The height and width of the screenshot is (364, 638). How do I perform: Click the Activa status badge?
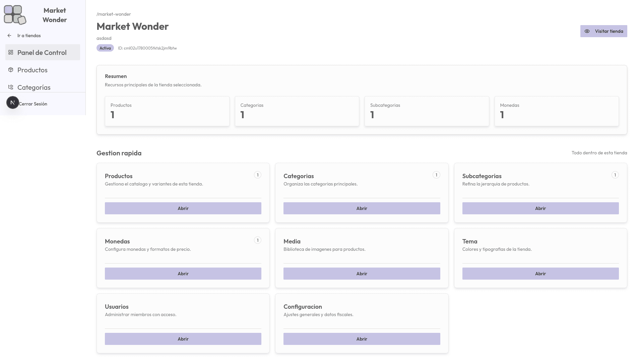(105, 48)
